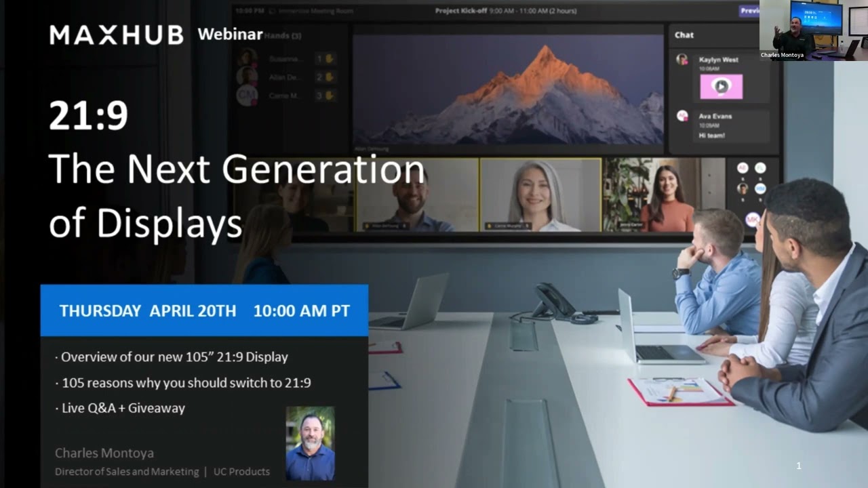This screenshot has width=868, height=488.
Task: Click the 'Charles Montoya' name on the slide
Action: 104,453
